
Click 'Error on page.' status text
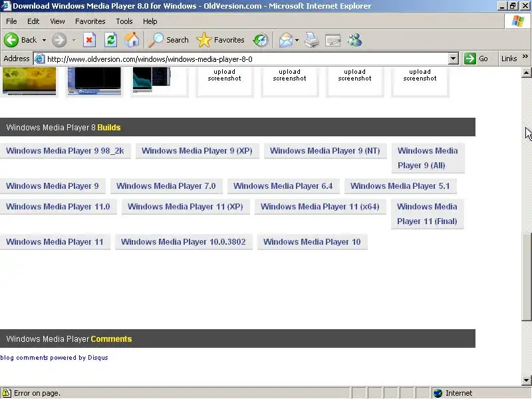pyautogui.click(x=37, y=393)
